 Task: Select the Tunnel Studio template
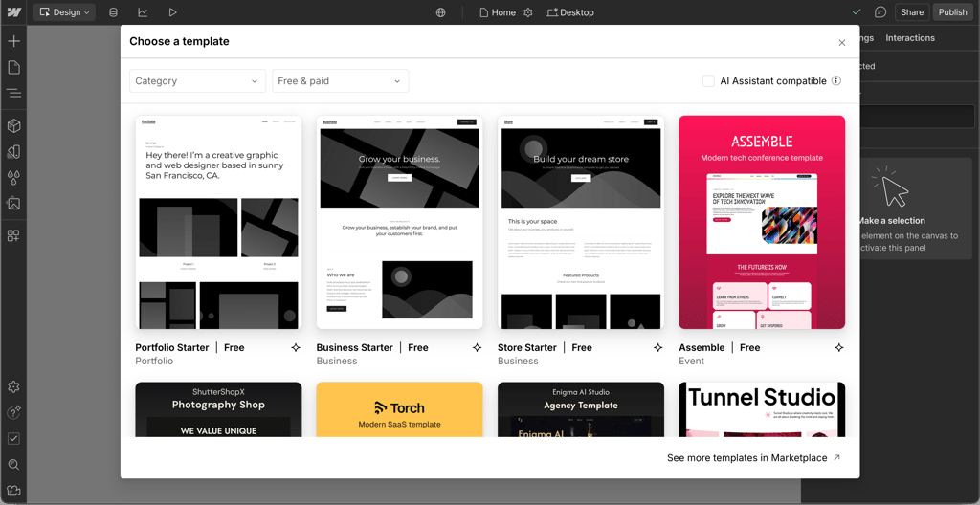click(762, 409)
